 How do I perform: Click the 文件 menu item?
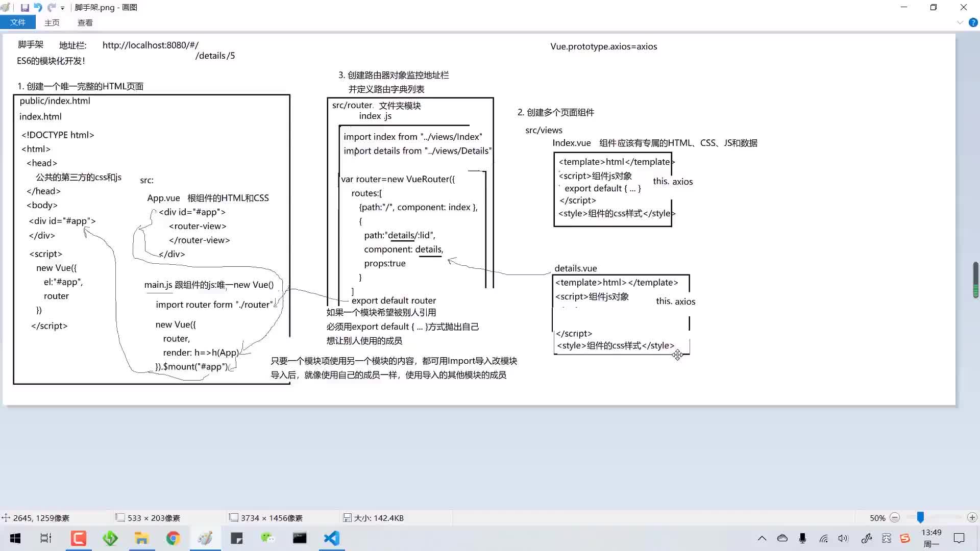17,22
